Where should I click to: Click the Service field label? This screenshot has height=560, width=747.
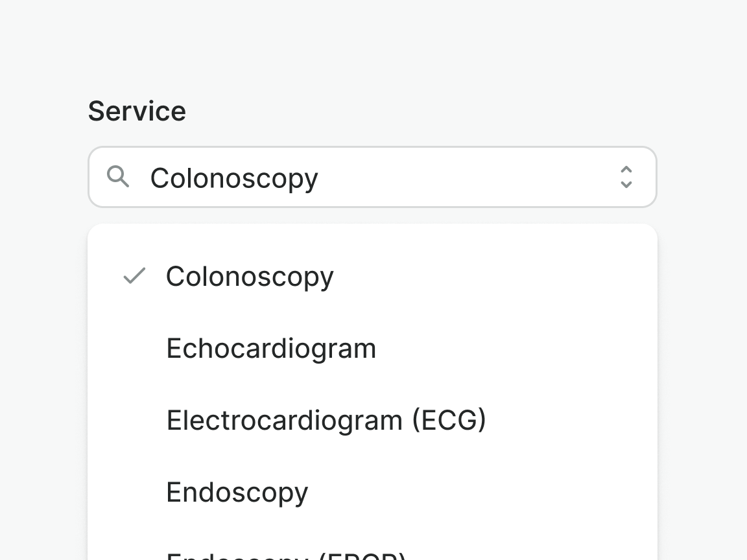137,111
